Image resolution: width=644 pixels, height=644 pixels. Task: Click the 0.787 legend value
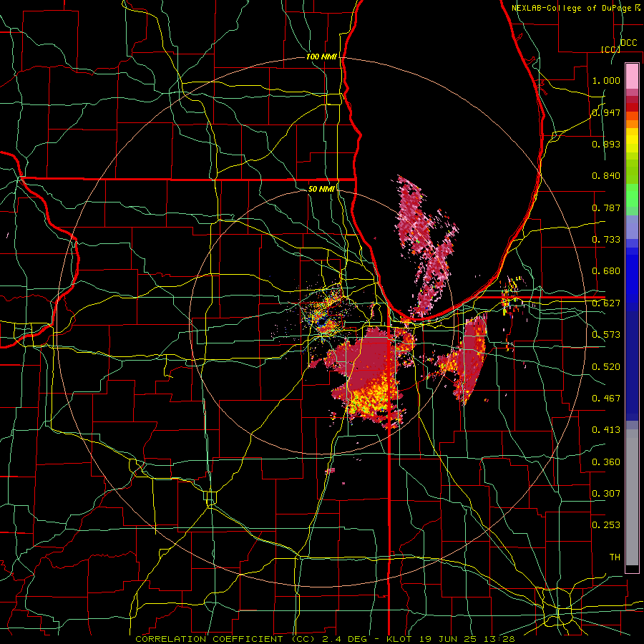pos(606,208)
